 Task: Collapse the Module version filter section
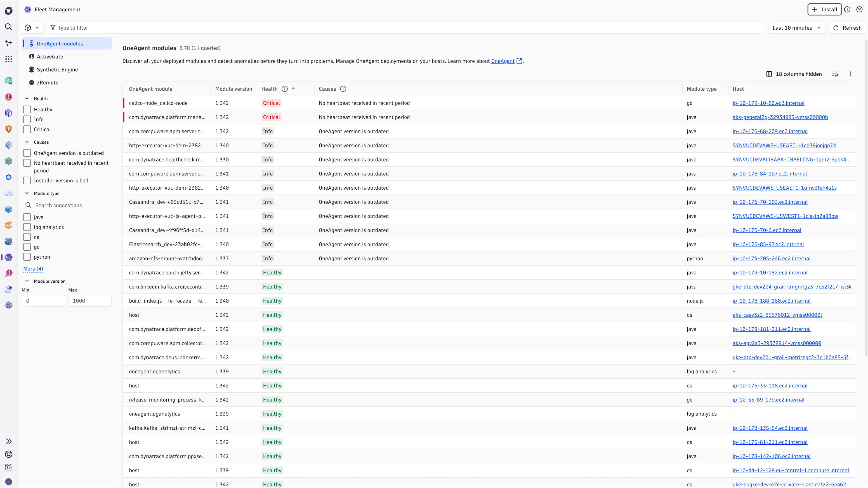27,281
